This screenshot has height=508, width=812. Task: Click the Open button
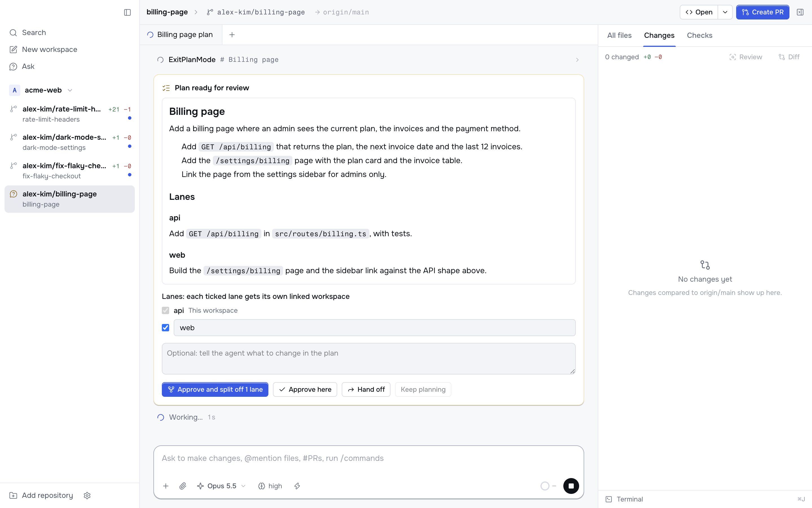[x=699, y=12]
